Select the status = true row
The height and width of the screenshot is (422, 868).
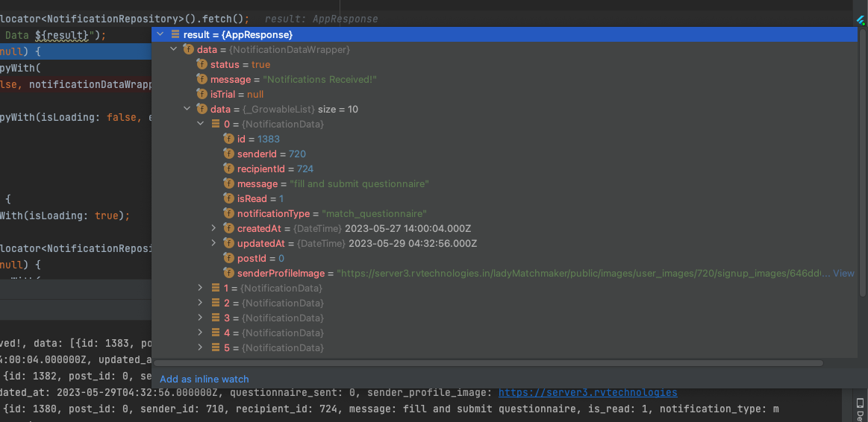coord(505,64)
